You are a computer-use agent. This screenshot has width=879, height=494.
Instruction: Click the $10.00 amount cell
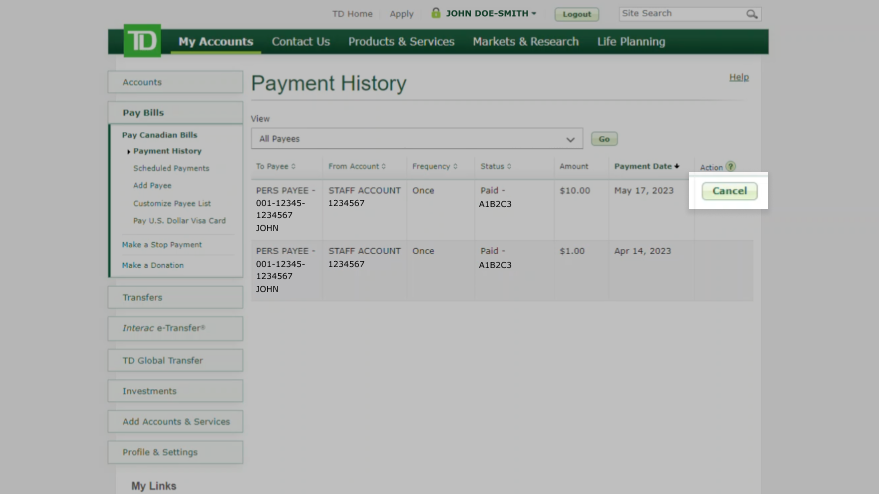(575, 191)
